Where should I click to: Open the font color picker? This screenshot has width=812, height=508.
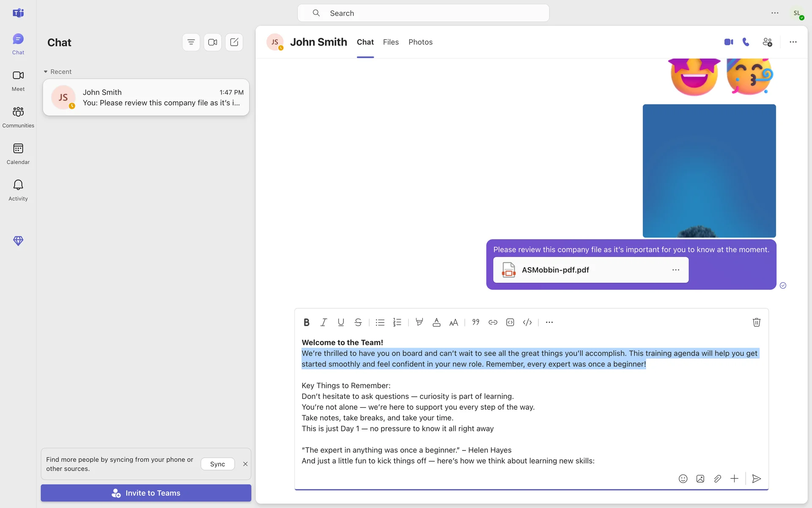436,323
